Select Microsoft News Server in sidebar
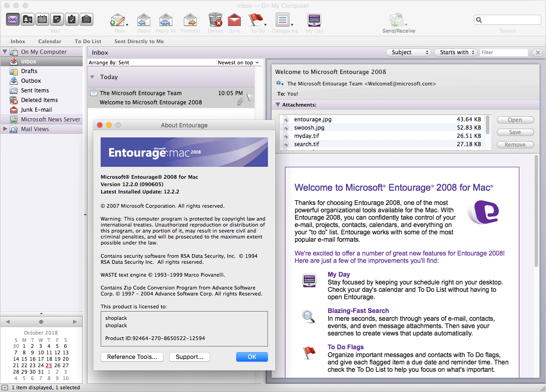The width and height of the screenshot is (546, 392). 41,119
